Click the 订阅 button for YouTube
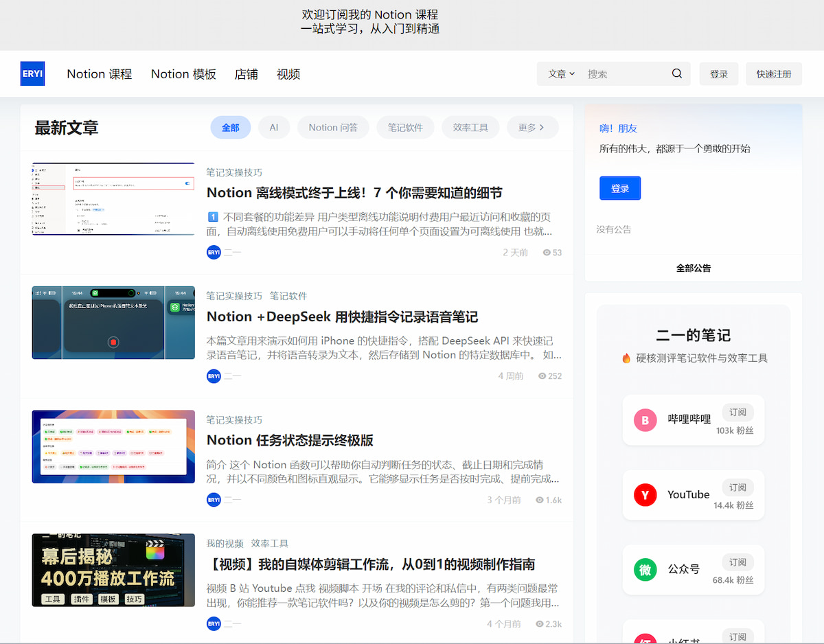Screen dimensions: 824x644 pos(737,487)
